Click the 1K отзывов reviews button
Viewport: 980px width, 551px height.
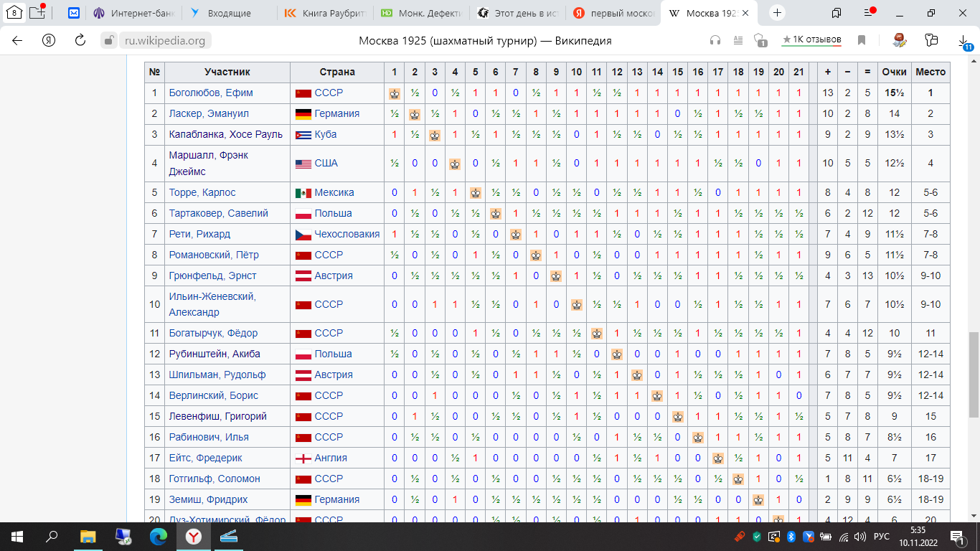tap(811, 39)
